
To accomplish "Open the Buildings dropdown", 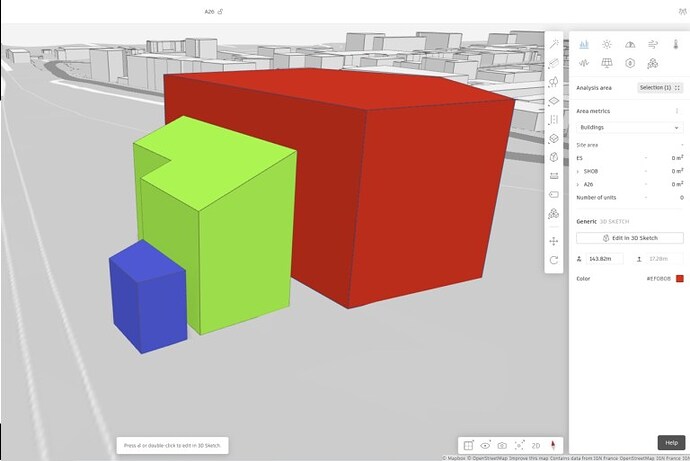I will (x=630, y=128).
